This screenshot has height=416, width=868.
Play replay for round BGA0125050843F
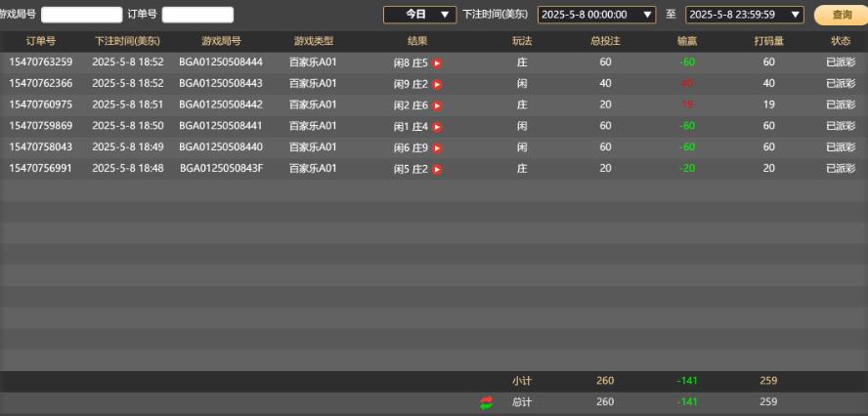click(437, 170)
